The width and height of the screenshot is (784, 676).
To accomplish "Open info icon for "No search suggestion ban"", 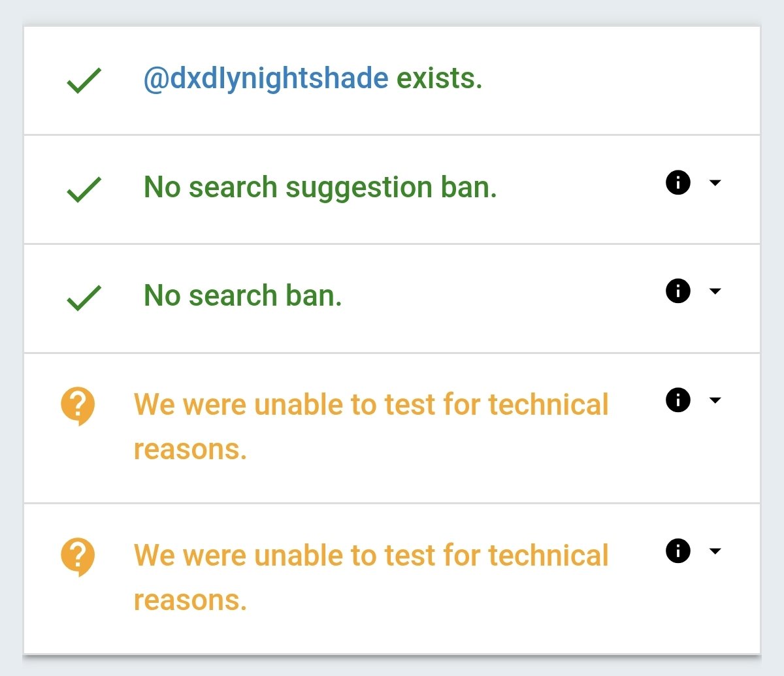I will coord(678,183).
